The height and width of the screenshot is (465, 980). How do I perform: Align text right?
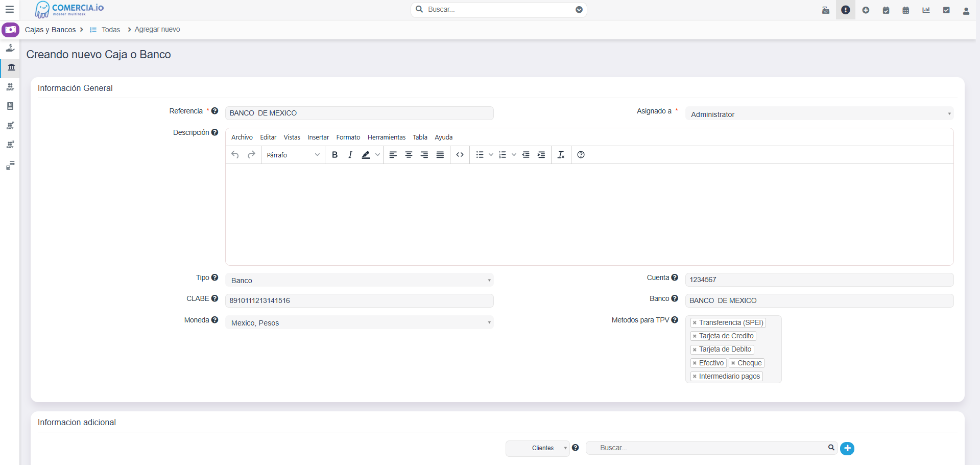(424, 155)
